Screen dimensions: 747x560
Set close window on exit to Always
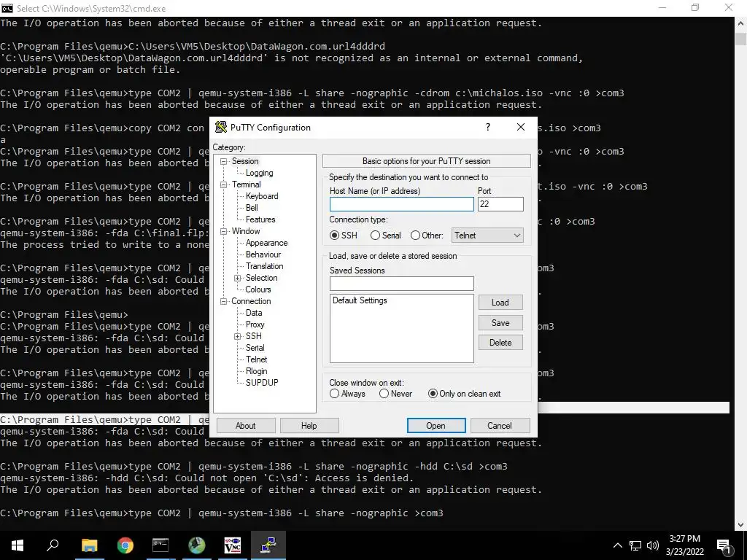pyautogui.click(x=347, y=394)
